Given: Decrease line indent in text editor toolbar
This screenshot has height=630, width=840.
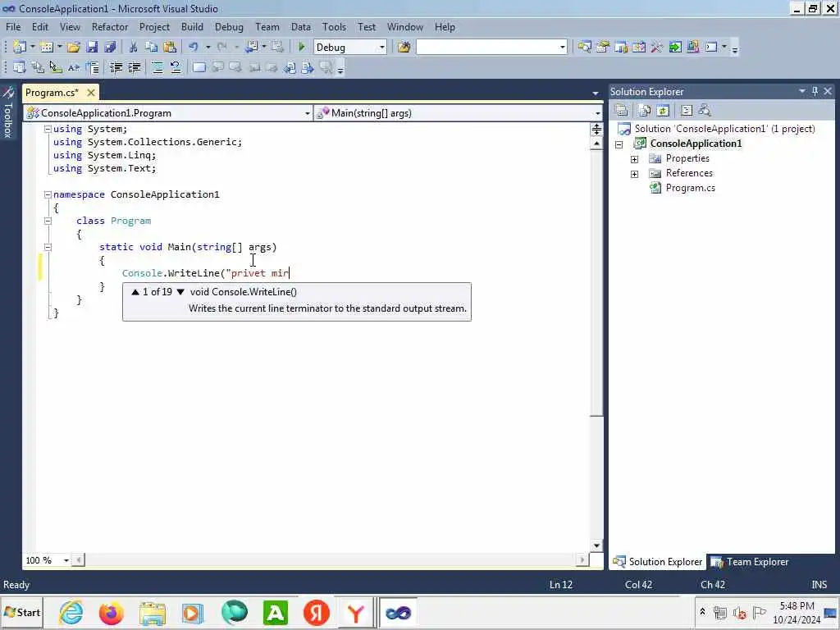Looking at the screenshot, I should [x=116, y=67].
